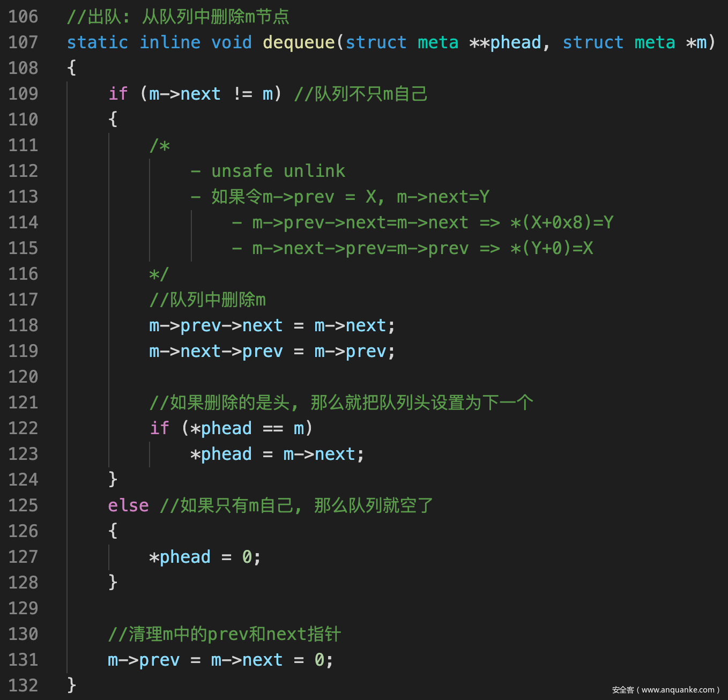Click line number 122 in the gutter

click(23, 428)
